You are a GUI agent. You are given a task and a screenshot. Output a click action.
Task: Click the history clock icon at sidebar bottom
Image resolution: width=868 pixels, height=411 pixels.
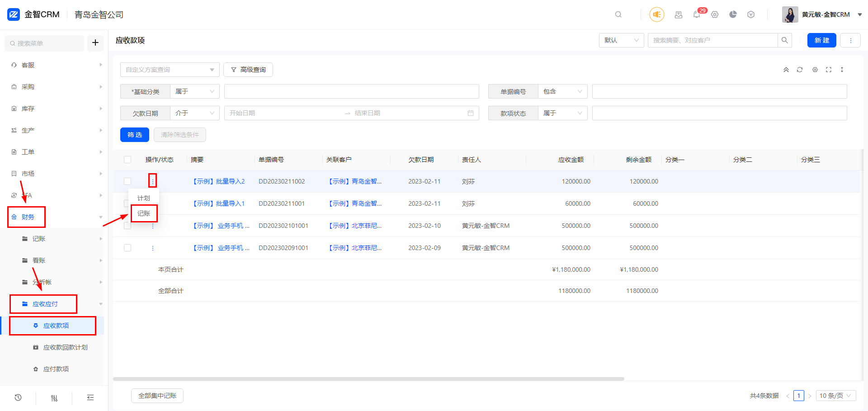tap(18, 397)
